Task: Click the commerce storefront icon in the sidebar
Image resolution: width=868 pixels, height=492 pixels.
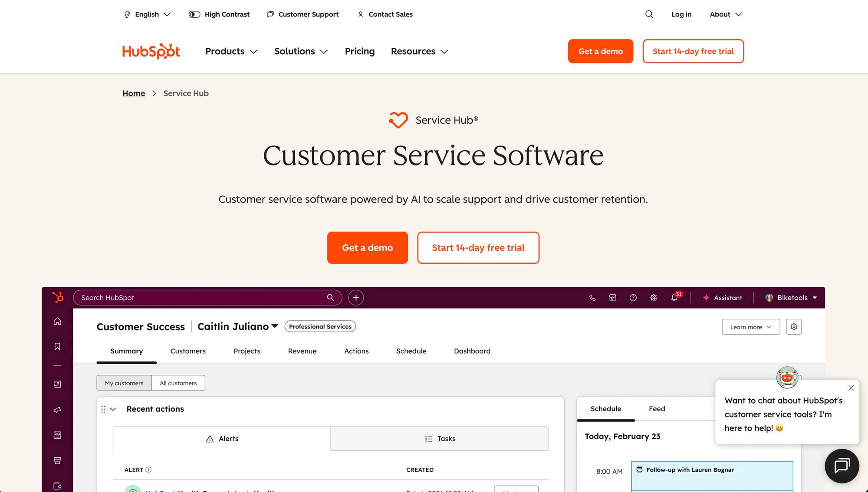Action: (57, 460)
